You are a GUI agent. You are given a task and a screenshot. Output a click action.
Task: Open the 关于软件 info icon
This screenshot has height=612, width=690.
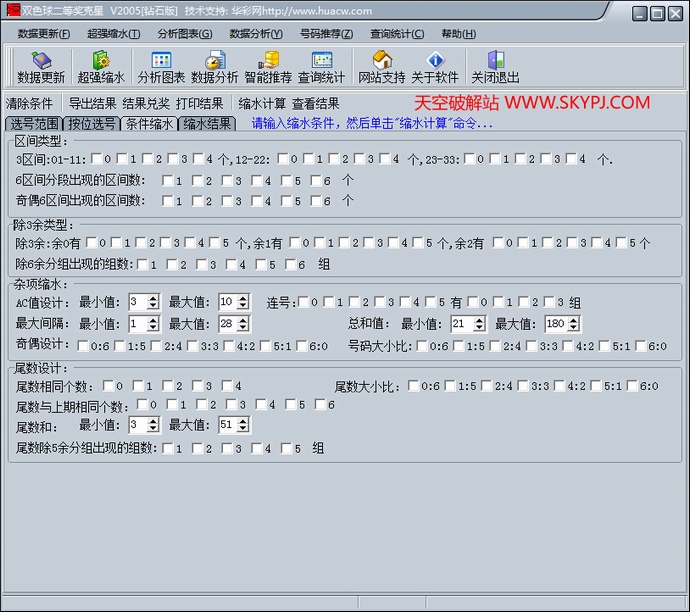(x=435, y=67)
